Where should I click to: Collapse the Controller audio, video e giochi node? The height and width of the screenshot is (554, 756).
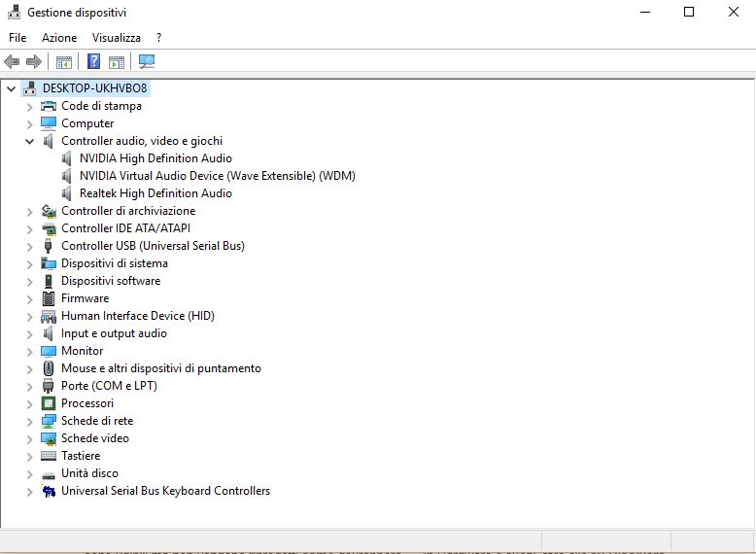coord(29,141)
